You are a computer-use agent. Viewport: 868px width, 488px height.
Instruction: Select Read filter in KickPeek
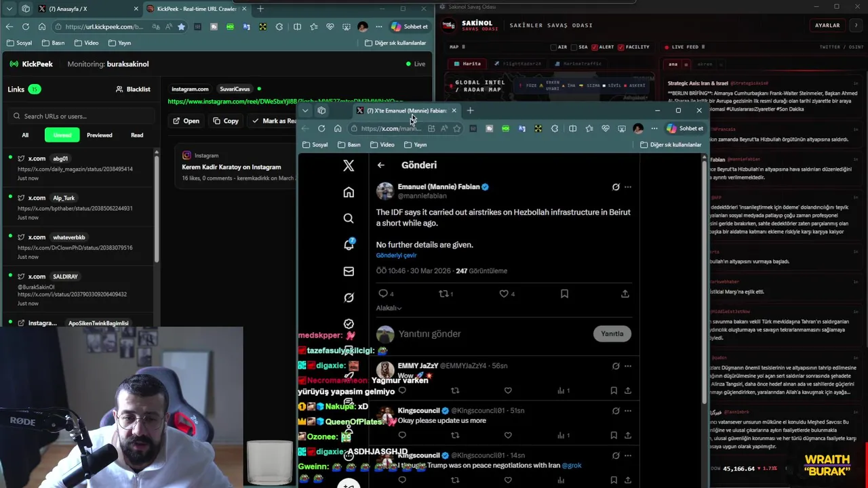click(x=137, y=135)
